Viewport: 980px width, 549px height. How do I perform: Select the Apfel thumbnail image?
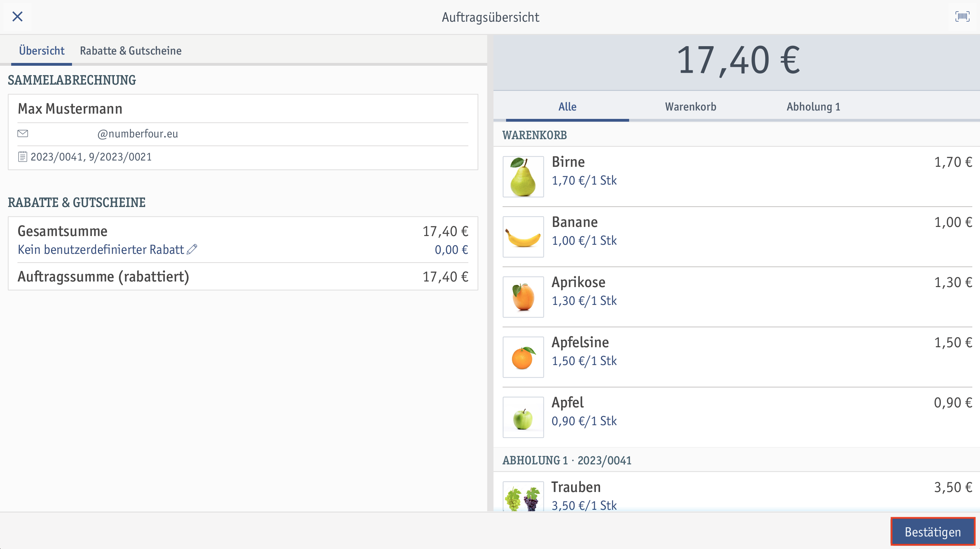point(523,417)
